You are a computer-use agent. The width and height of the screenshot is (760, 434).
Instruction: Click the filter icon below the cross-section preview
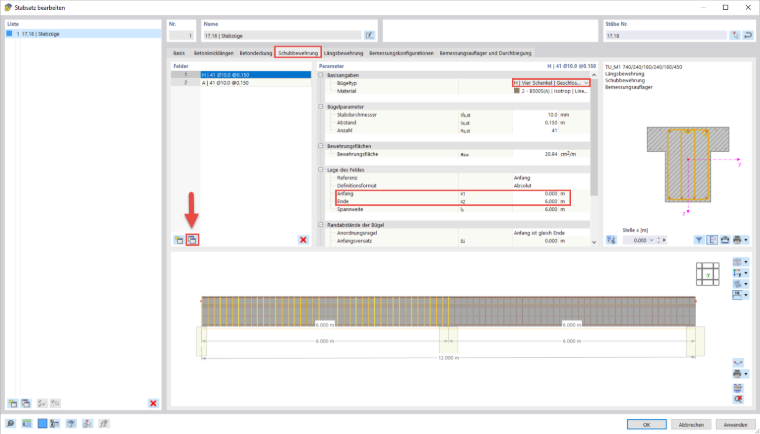coord(698,240)
